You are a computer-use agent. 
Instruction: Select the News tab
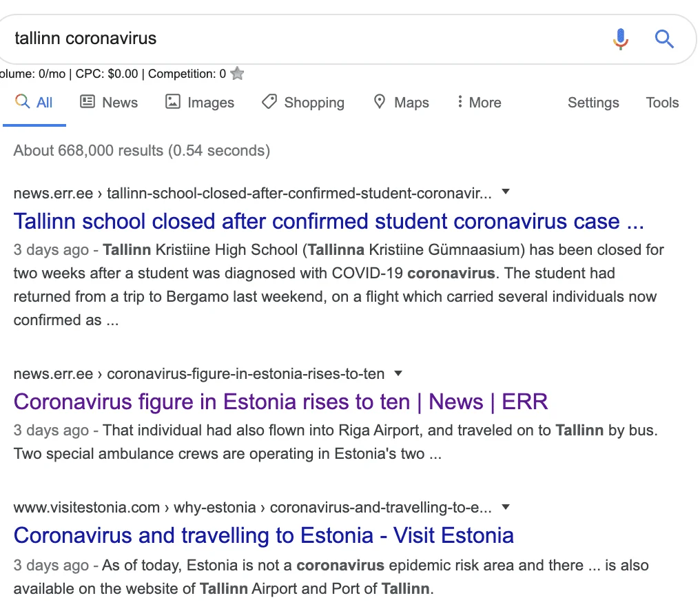pyautogui.click(x=109, y=102)
